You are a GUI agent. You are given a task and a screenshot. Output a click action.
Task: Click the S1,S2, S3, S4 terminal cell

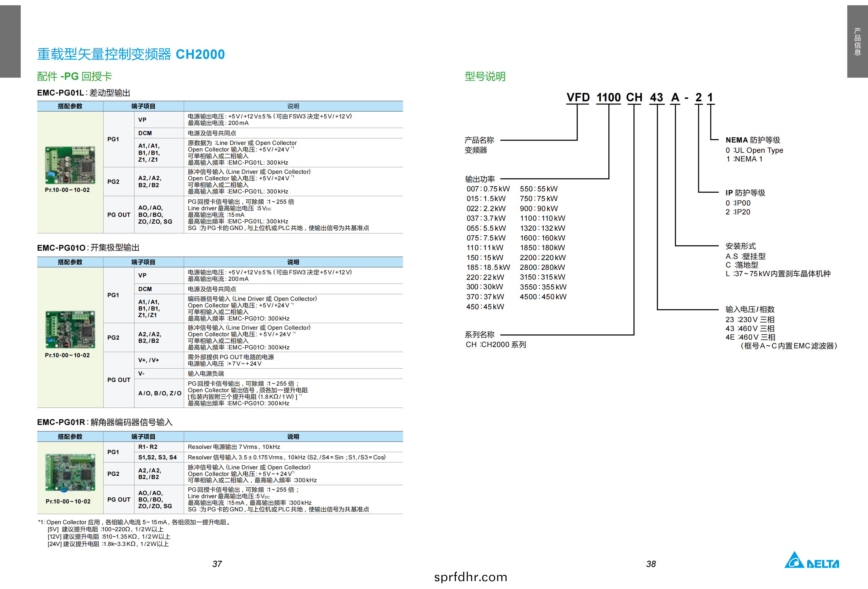(x=159, y=457)
